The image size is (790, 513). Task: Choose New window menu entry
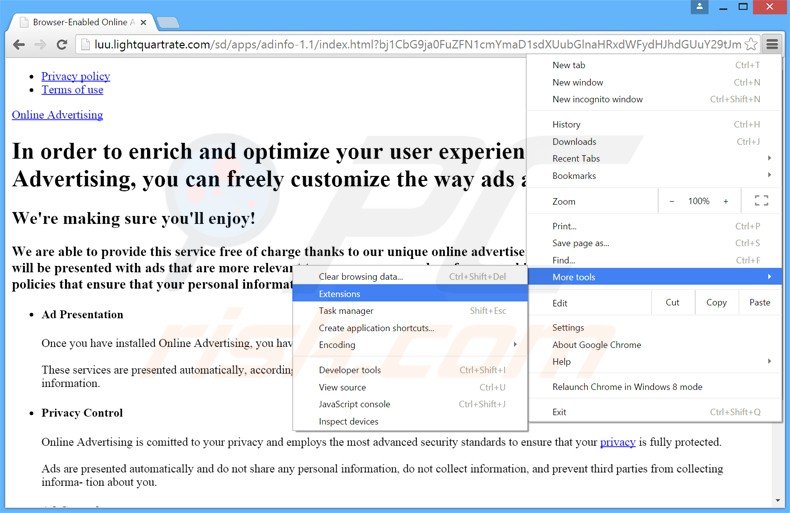coord(655,82)
